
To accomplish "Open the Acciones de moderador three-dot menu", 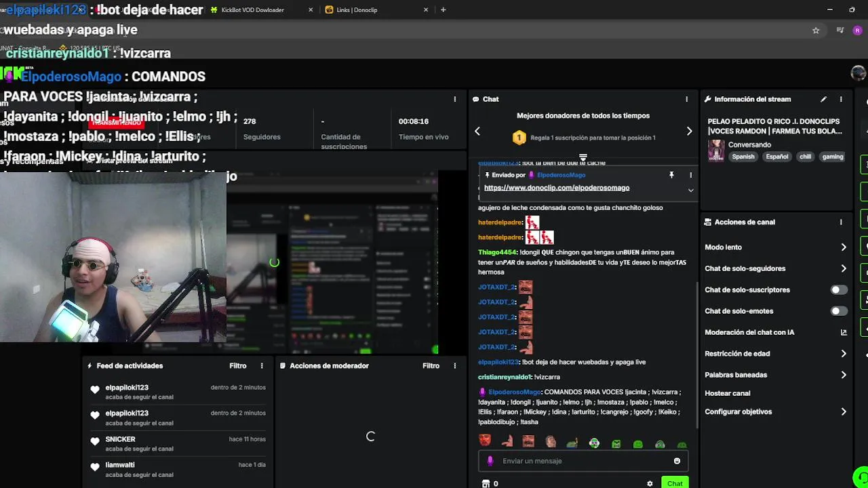I will [455, 366].
